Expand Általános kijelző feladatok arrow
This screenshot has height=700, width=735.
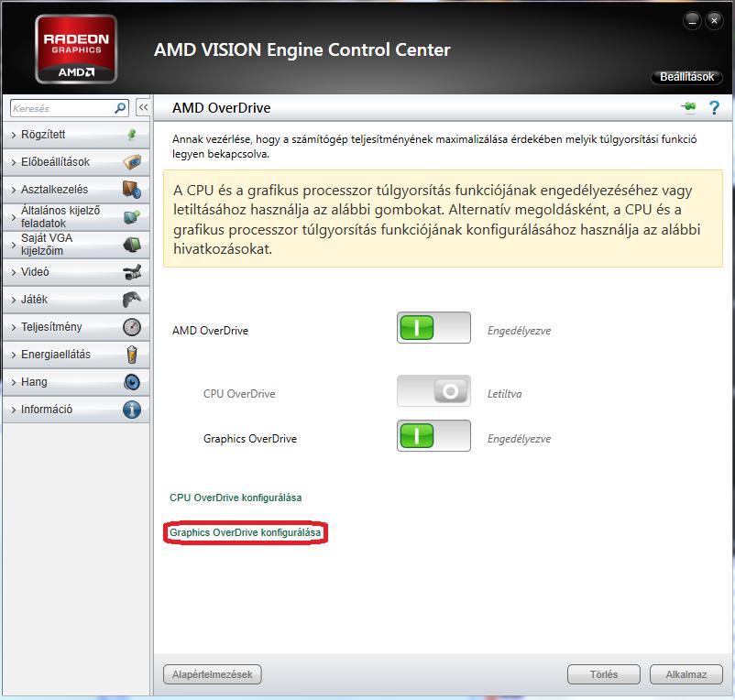14,217
